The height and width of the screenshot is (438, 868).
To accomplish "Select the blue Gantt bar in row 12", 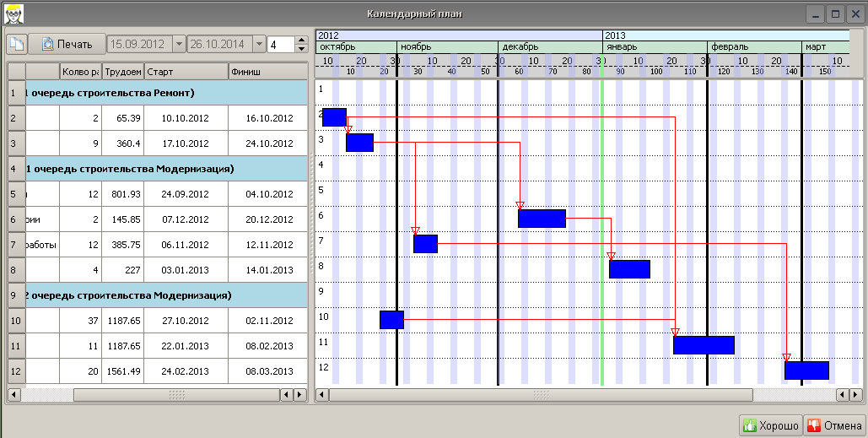I will [806, 370].
